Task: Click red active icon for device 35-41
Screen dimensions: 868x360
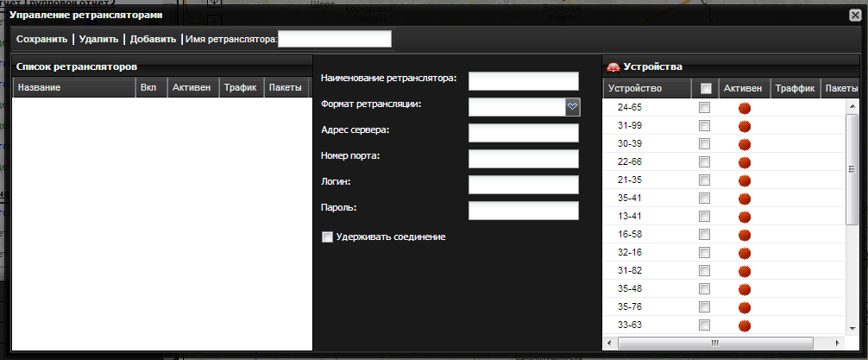Action: click(x=744, y=199)
